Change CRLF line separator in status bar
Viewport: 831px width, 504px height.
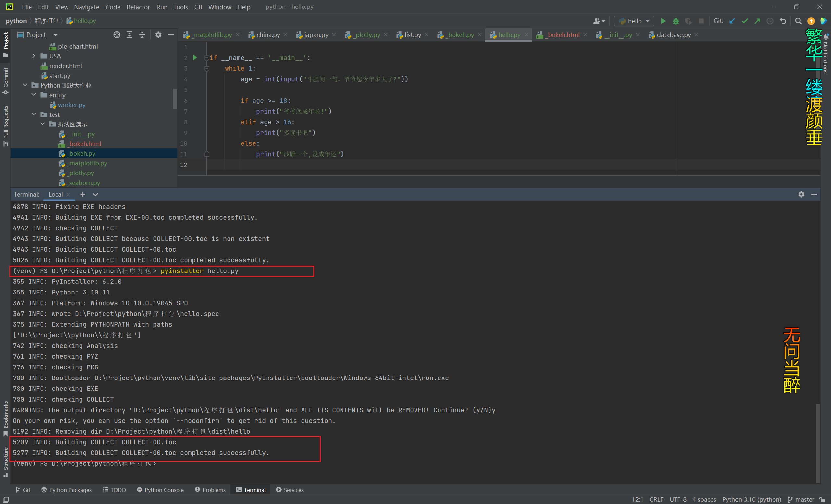656,499
